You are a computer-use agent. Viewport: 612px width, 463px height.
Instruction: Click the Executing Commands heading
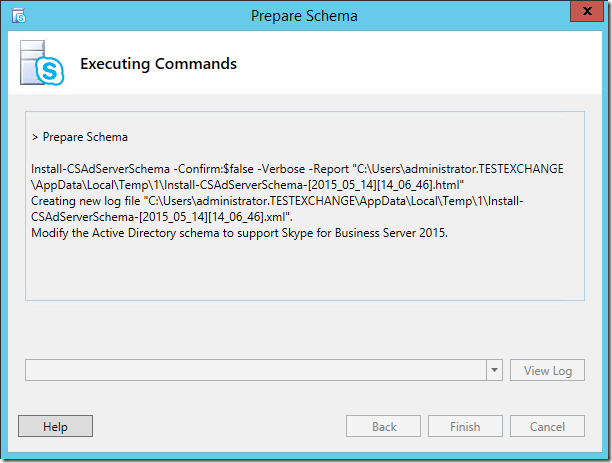158,64
